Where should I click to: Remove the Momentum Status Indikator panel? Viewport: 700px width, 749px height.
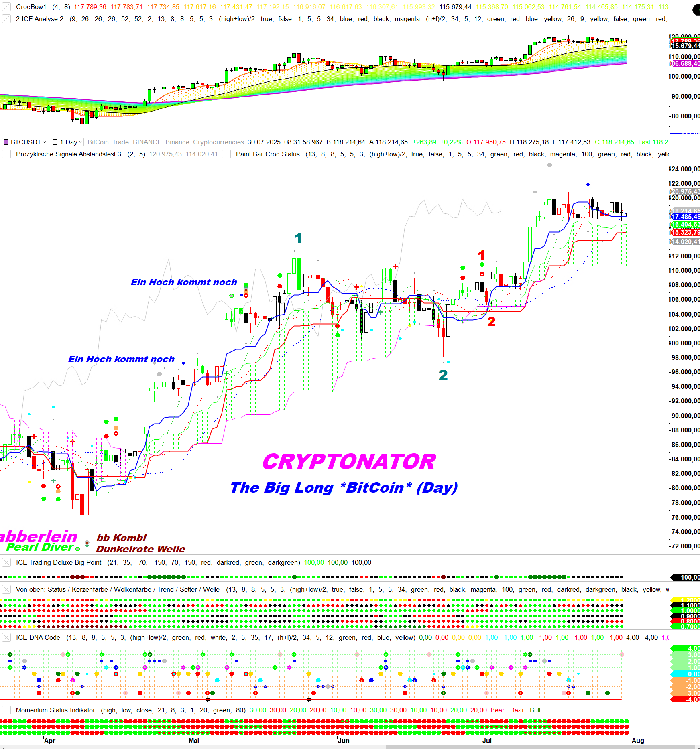[x=6, y=710]
